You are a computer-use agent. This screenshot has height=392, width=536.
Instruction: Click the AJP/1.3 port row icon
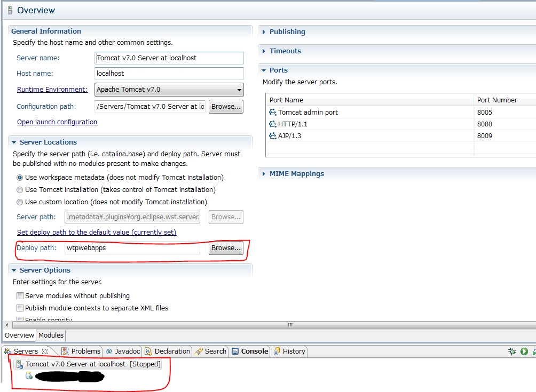tap(272, 136)
